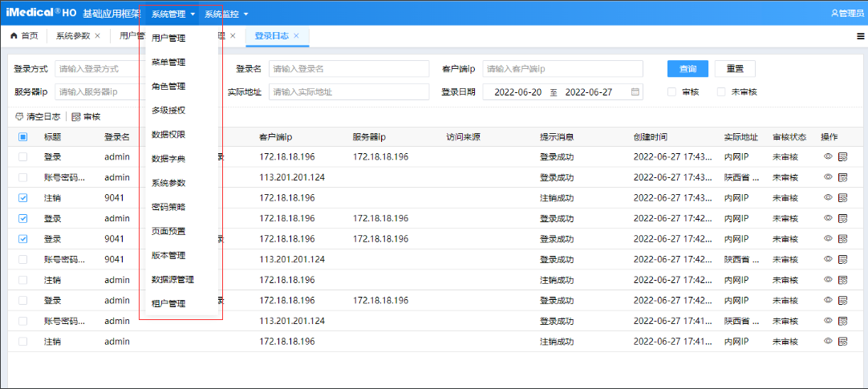Image resolution: width=868 pixels, height=389 pixels.
Task: Click the 管理员 user icon
Action: click(834, 14)
